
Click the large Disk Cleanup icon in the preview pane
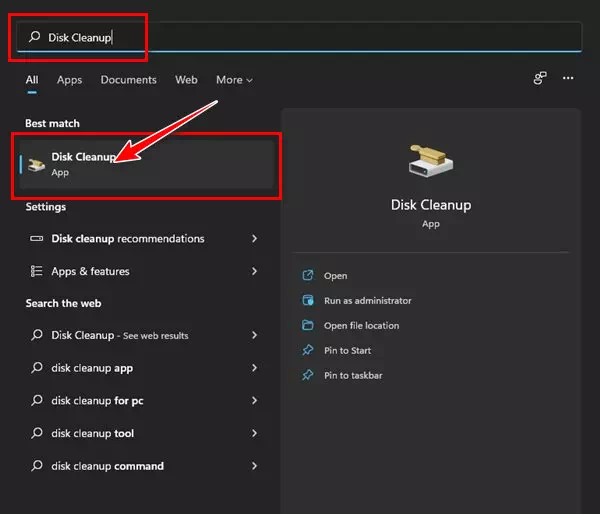(x=431, y=161)
